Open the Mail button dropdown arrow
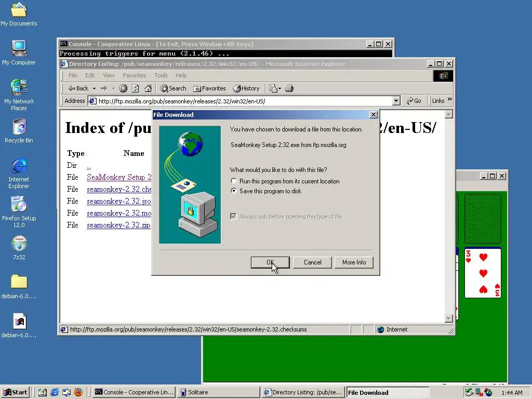The height and width of the screenshot is (399, 532). point(280,88)
